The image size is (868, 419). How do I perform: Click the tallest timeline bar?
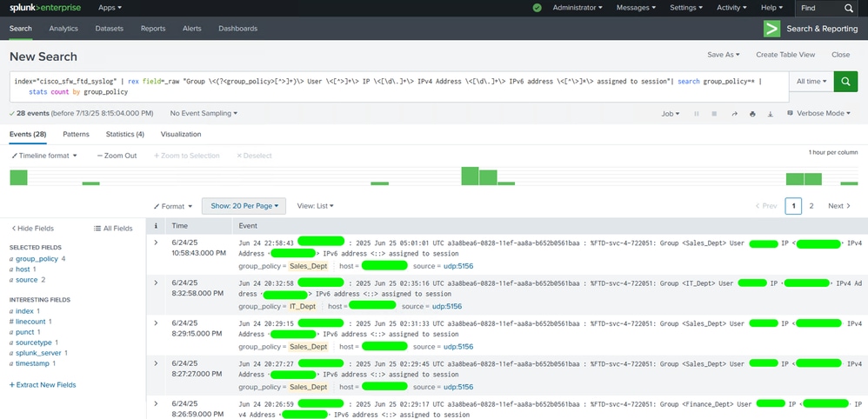(x=470, y=176)
